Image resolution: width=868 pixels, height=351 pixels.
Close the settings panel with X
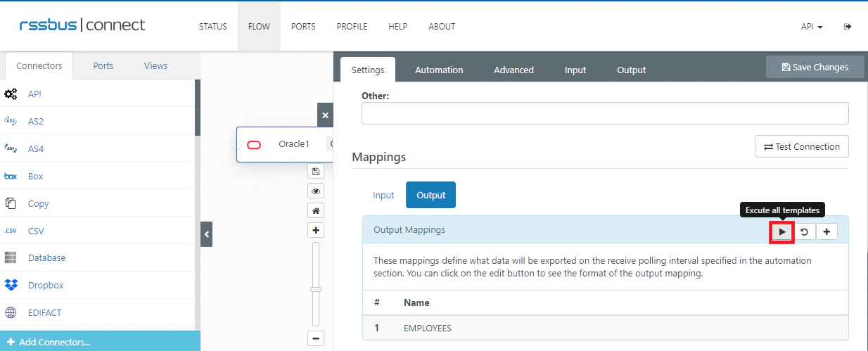coord(325,115)
